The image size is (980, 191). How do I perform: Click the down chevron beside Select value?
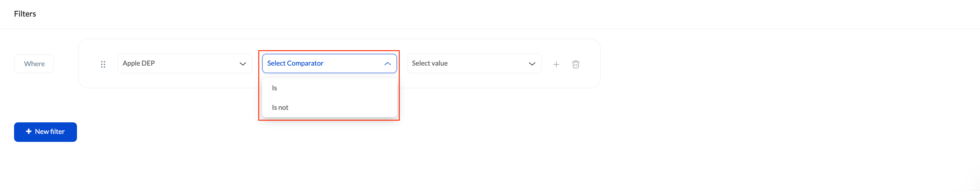tap(532, 64)
